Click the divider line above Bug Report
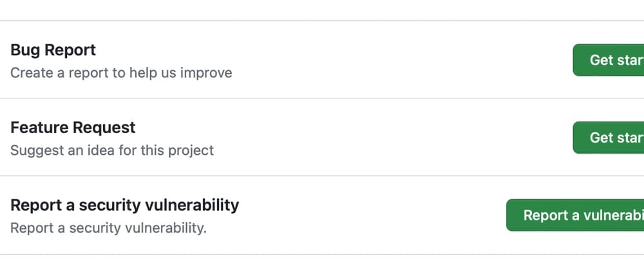The height and width of the screenshot is (270, 644). point(322,21)
